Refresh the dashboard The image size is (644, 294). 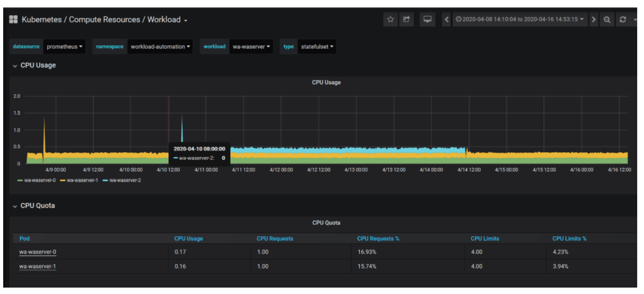[x=623, y=19]
